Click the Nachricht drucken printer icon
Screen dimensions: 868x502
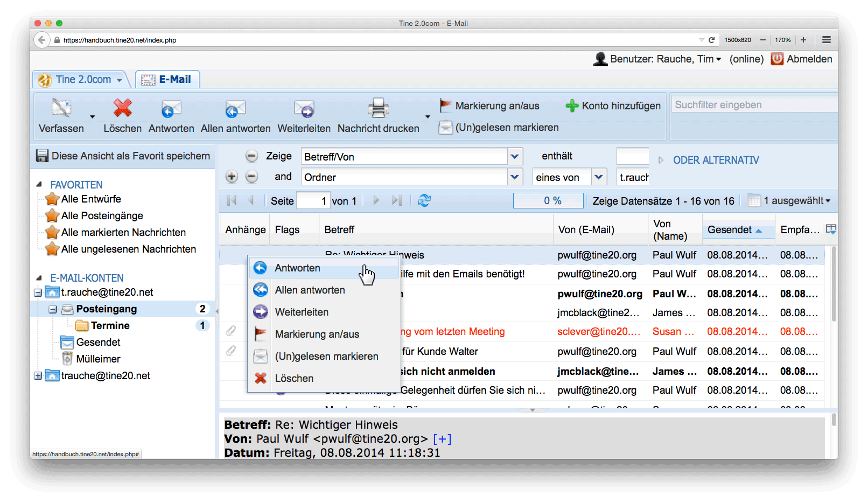[379, 108]
